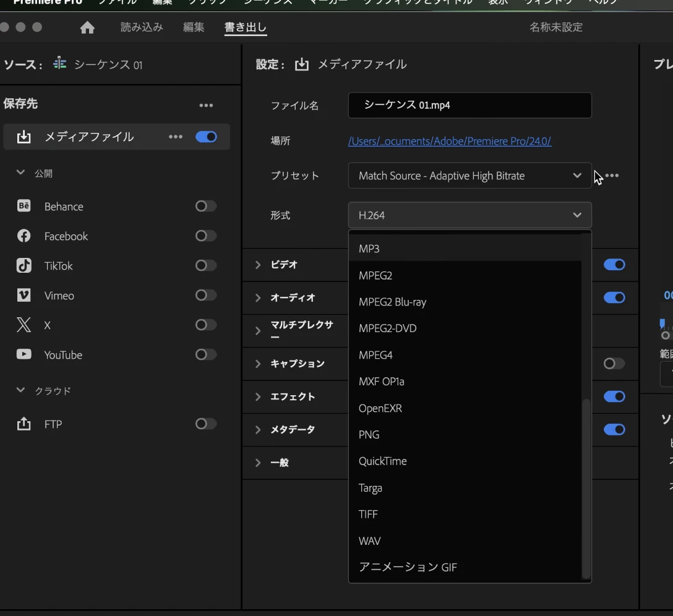Choose QuickTime format
The image size is (673, 616).
tap(465, 461)
